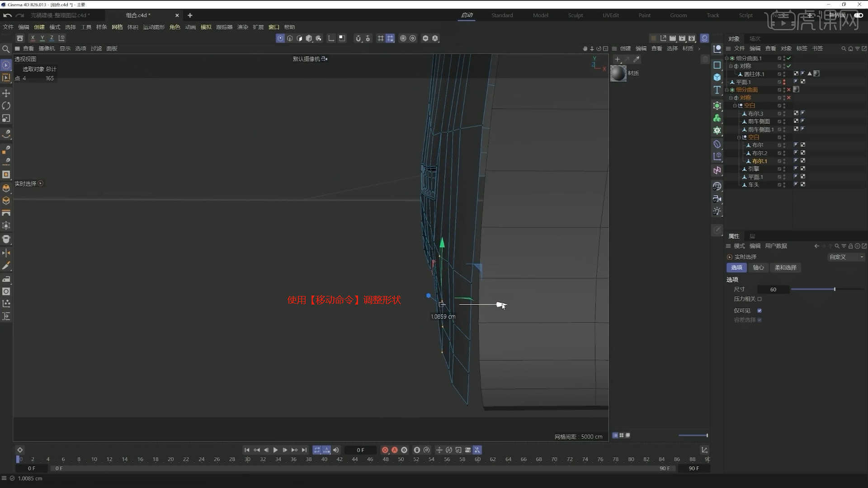
Task: Select the Scale tool in left toolbar
Action: [x=6, y=118]
